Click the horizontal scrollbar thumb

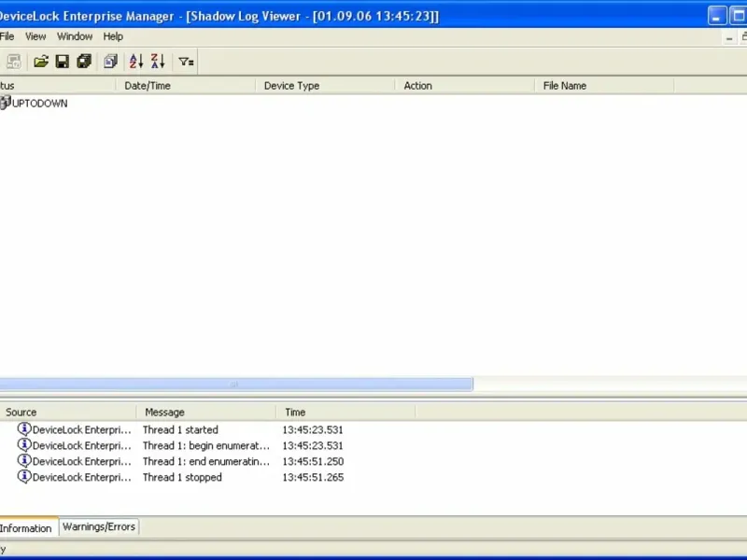click(x=236, y=384)
